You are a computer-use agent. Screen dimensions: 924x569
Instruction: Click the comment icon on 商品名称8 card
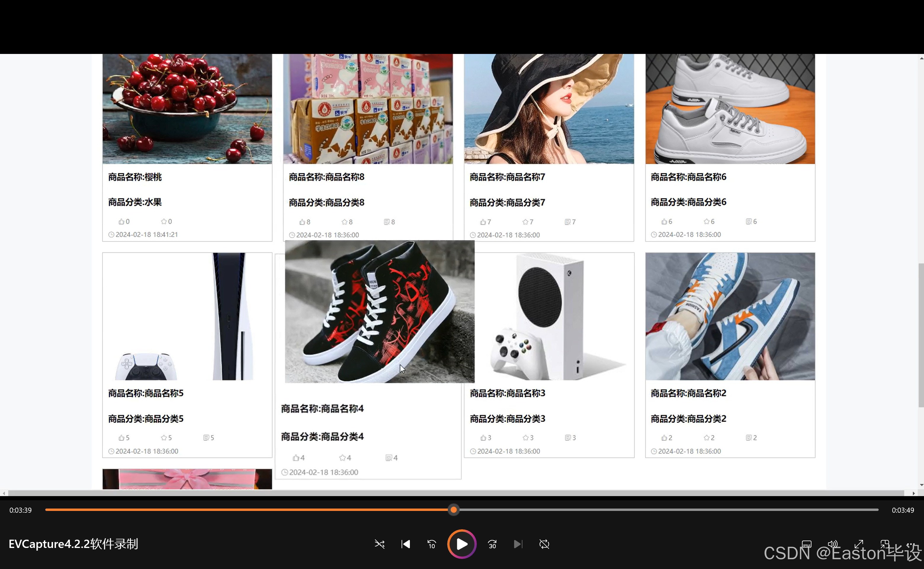[386, 222]
